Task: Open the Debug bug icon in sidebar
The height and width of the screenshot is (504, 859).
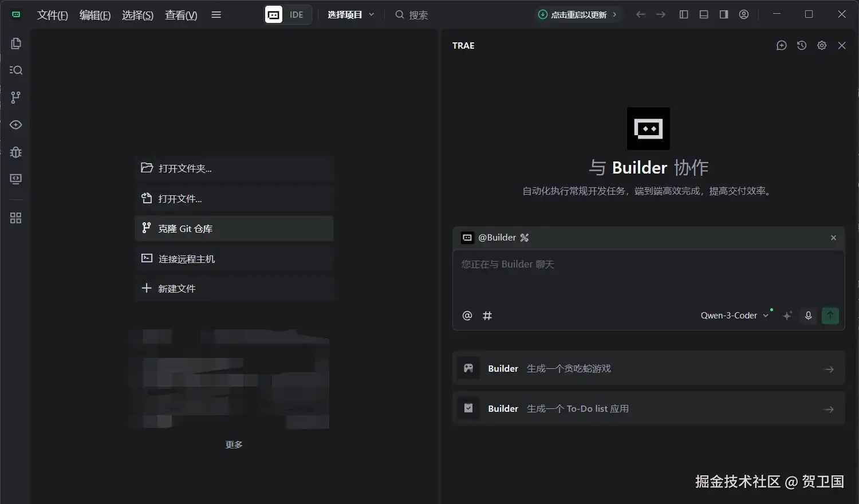Action: pos(16,152)
